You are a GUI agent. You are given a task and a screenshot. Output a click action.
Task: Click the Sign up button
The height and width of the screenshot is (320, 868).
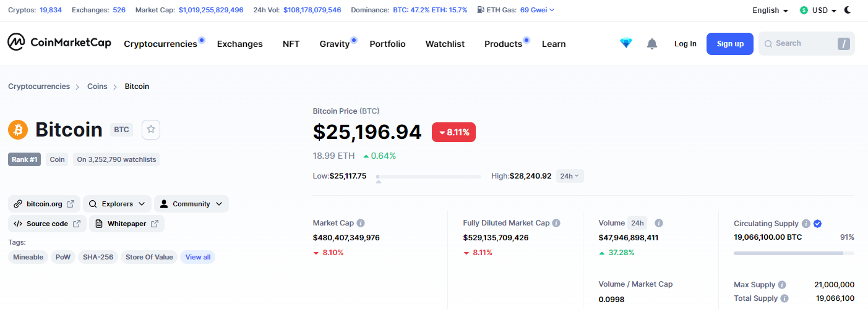pyautogui.click(x=730, y=44)
